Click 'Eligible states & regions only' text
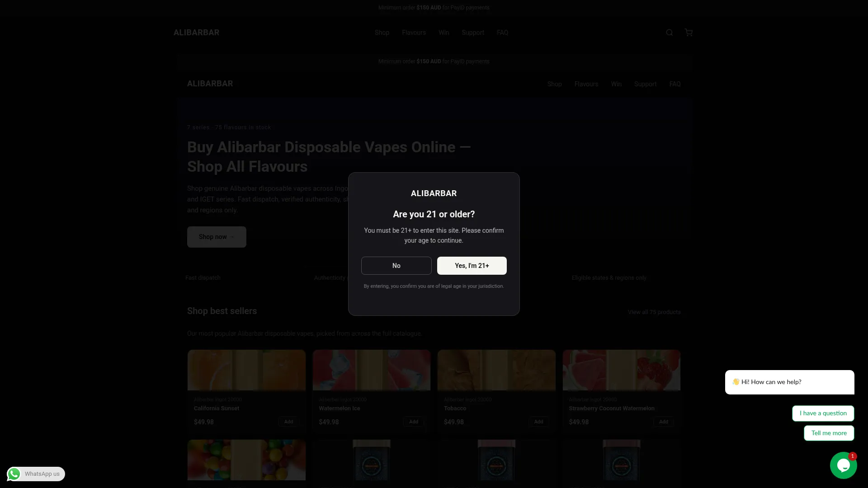 [x=609, y=278]
